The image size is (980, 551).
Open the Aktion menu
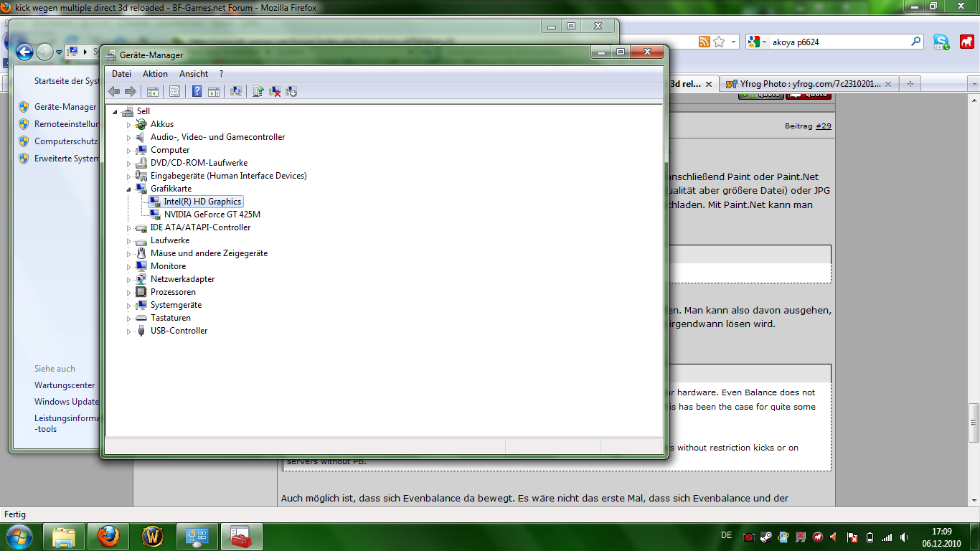(155, 74)
